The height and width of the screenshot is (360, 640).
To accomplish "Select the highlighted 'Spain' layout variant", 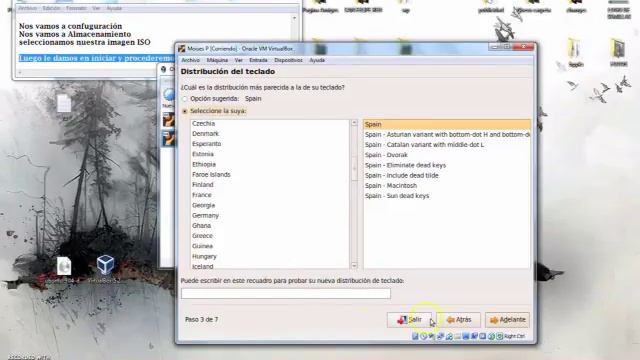I will [447, 124].
